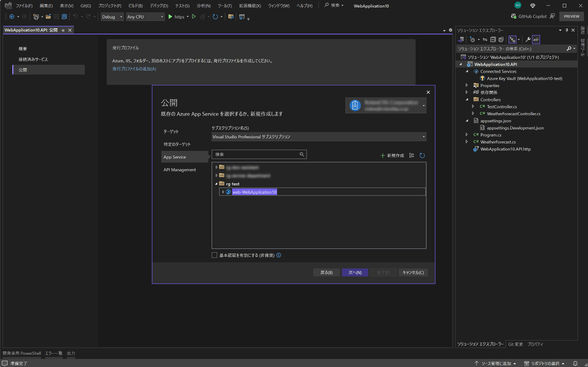Expand Program.cs node in Solution Explorer
Viewport: 588px width, 367px height.
point(467,135)
